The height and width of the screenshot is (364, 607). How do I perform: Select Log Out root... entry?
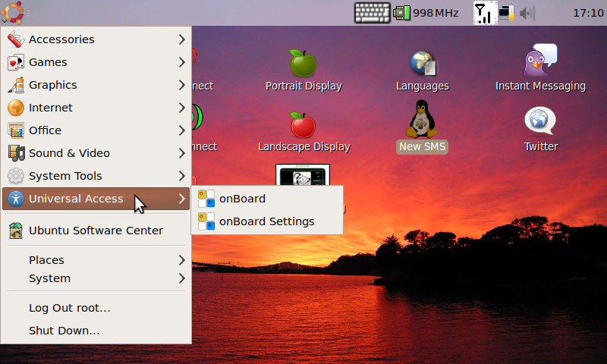[x=70, y=308]
